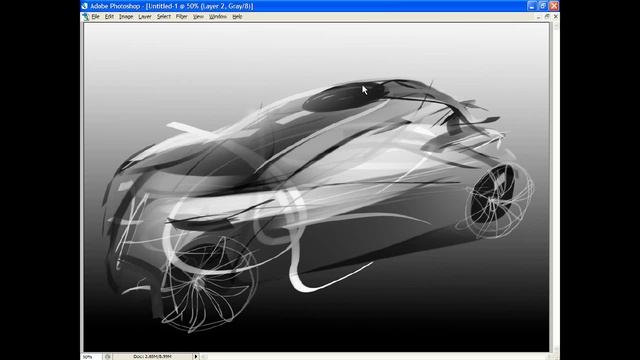Click the 50% zoom field in status bar
The width and height of the screenshot is (640, 360).
(x=91, y=357)
